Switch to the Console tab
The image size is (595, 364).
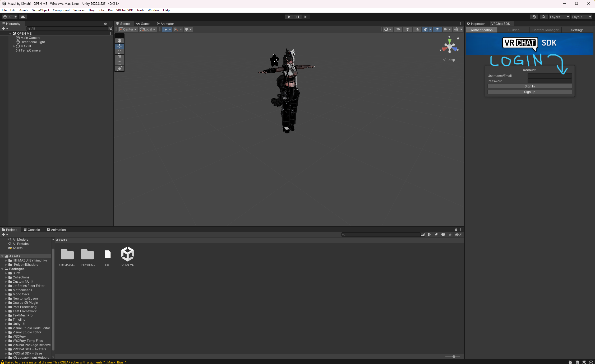(32, 230)
